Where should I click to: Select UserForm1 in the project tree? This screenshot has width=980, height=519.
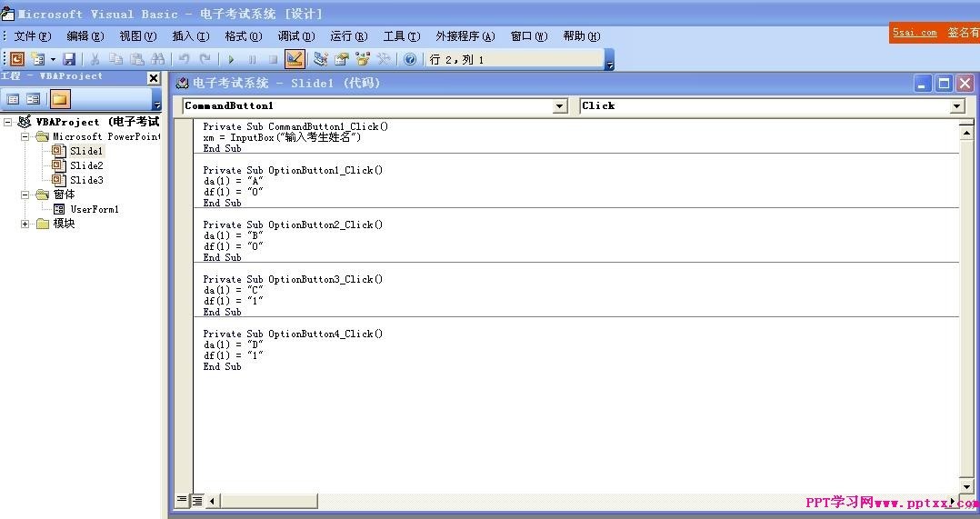[95, 209]
